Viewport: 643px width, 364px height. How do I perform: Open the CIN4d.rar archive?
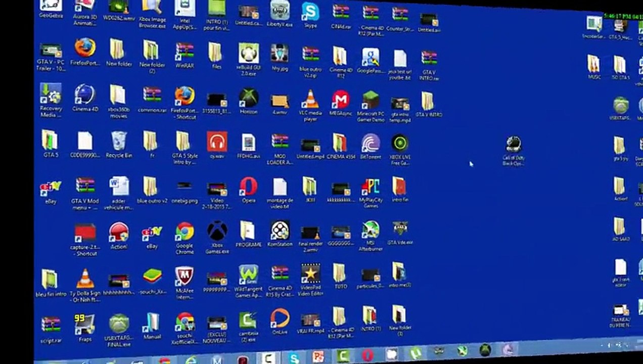coord(340,16)
